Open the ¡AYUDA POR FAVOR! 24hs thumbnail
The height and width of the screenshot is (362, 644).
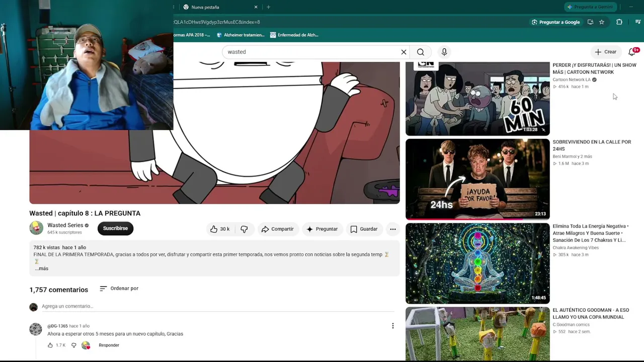[477, 179]
